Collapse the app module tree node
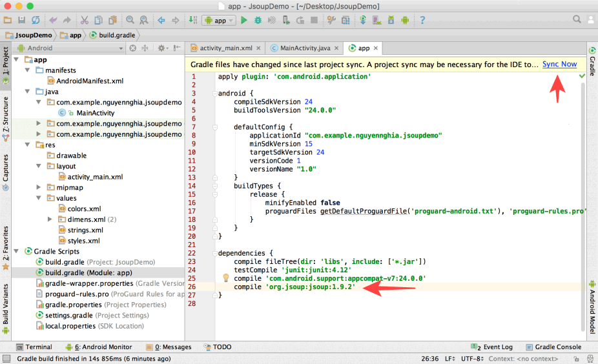This screenshot has height=364, width=598. pyautogui.click(x=16, y=59)
